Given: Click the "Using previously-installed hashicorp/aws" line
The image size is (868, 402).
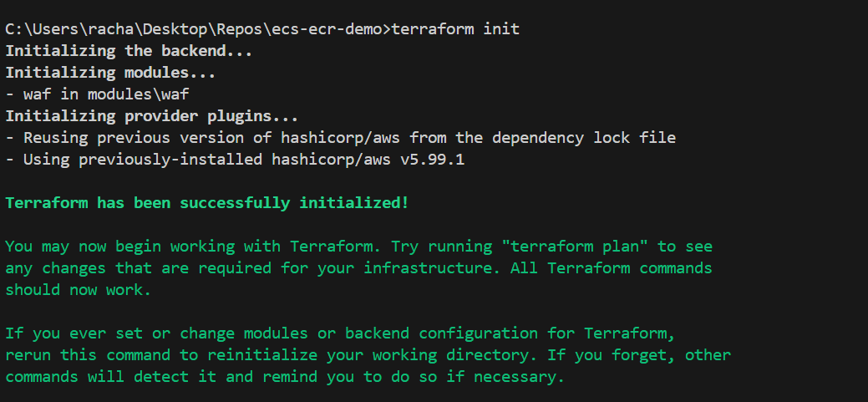Looking at the screenshot, I should coord(235,160).
